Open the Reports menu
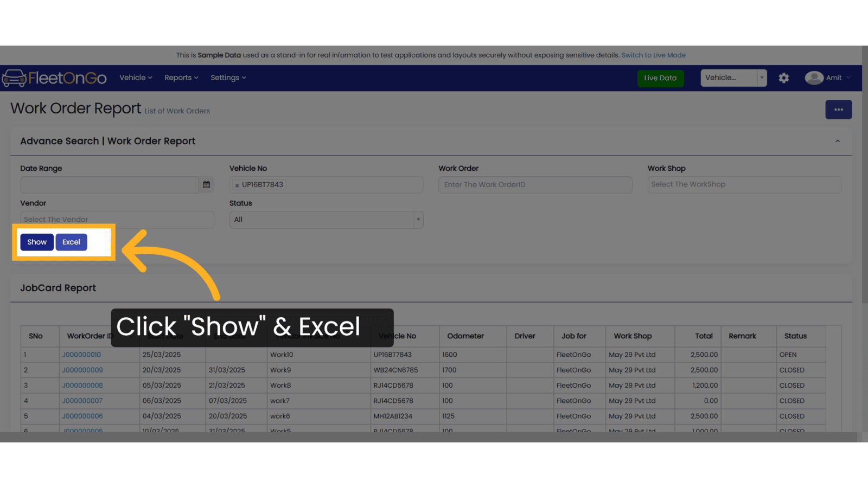This screenshot has width=868, height=488. click(x=181, y=78)
